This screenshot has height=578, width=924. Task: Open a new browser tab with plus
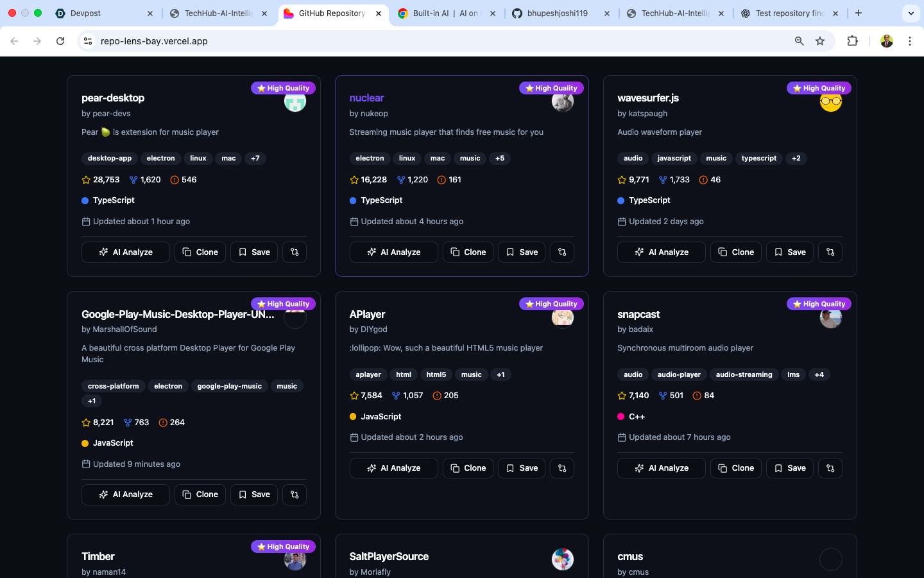pos(859,13)
